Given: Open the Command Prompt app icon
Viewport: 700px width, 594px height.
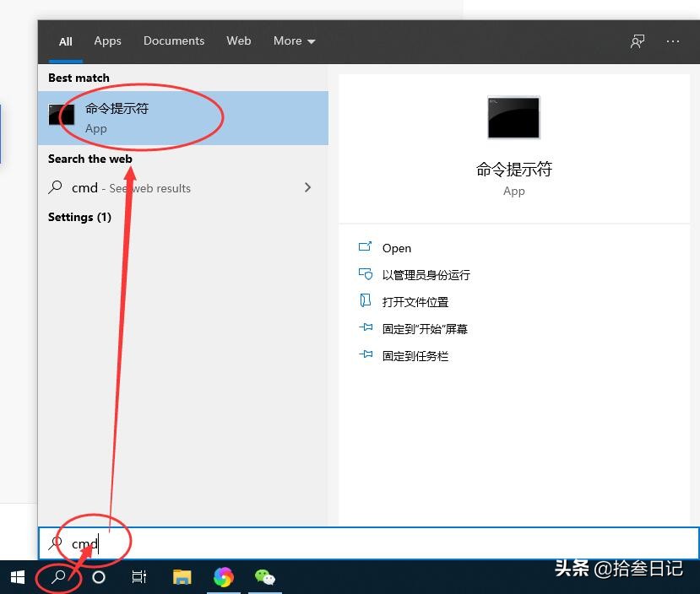Looking at the screenshot, I should pos(61,116).
